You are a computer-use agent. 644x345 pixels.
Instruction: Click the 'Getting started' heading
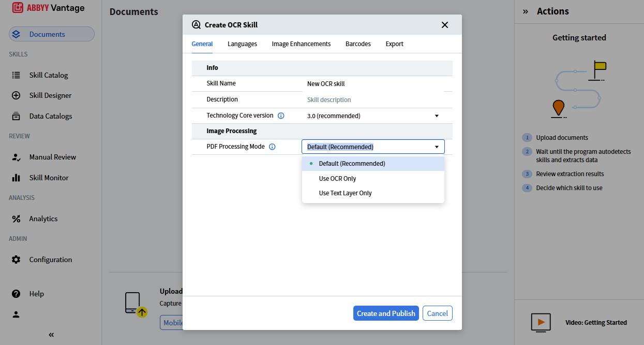point(579,38)
